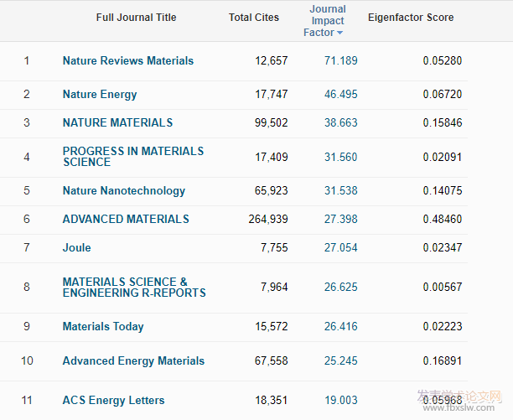This screenshot has height=420, width=513.
Task: Click rank number 1 in first row
Action: (27, 61)
